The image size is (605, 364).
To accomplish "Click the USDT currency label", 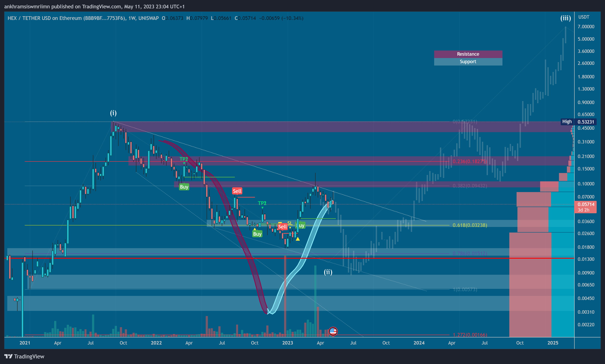I will (584, 17).
